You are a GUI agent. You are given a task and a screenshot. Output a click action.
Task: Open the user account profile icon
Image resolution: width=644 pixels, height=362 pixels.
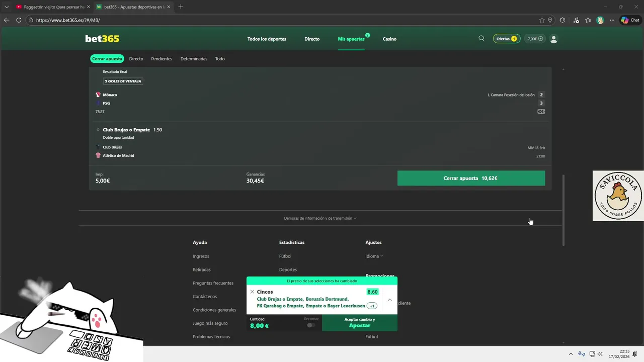click(554, 39)
